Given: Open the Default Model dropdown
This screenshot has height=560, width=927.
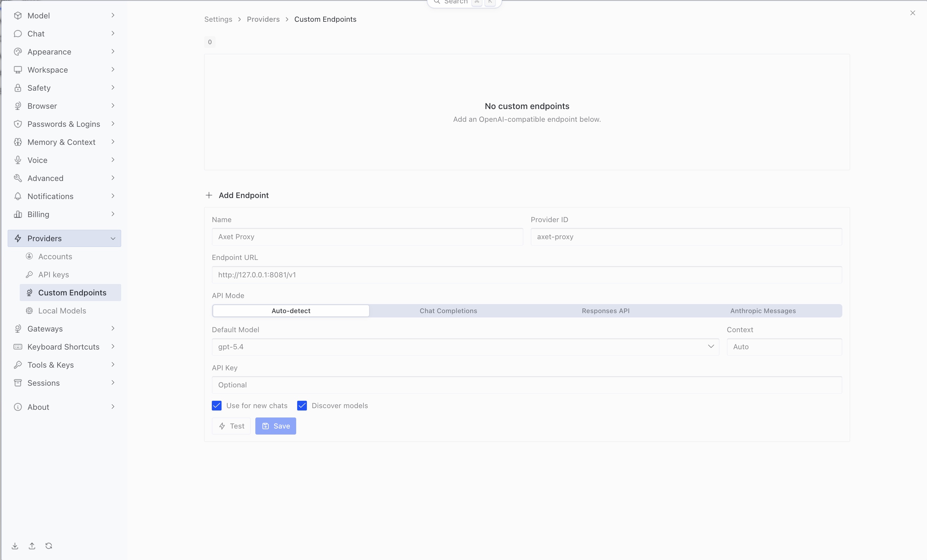Looking at the screenshot, I should (466, 347).
